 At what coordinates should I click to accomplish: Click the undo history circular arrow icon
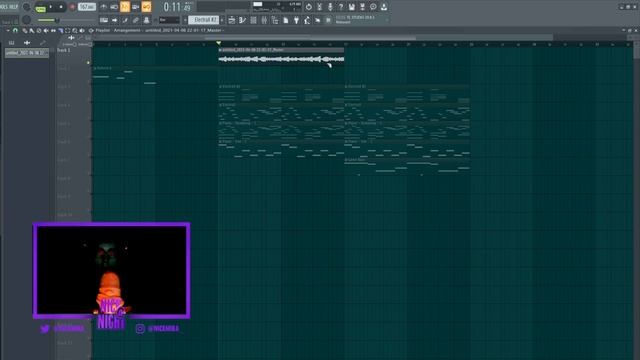309,7
